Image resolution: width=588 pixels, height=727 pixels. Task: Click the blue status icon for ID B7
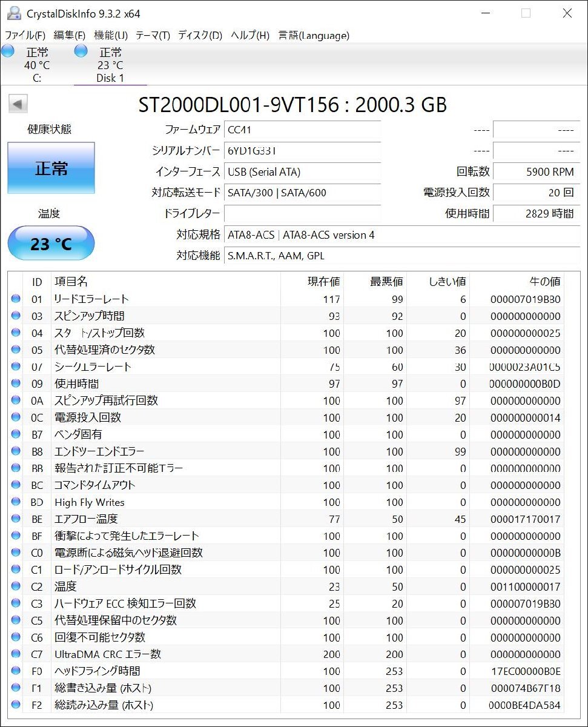click(x=16, y=434)
